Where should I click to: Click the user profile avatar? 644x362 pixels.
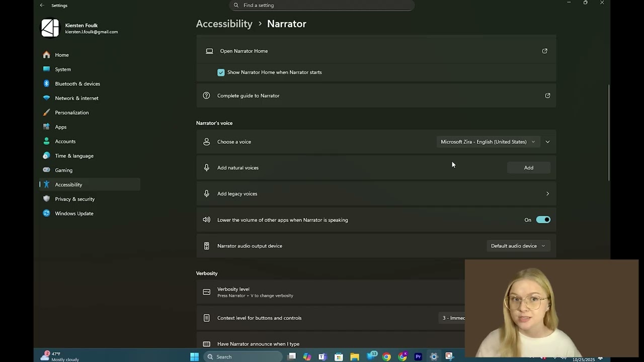tap(50, 28)
